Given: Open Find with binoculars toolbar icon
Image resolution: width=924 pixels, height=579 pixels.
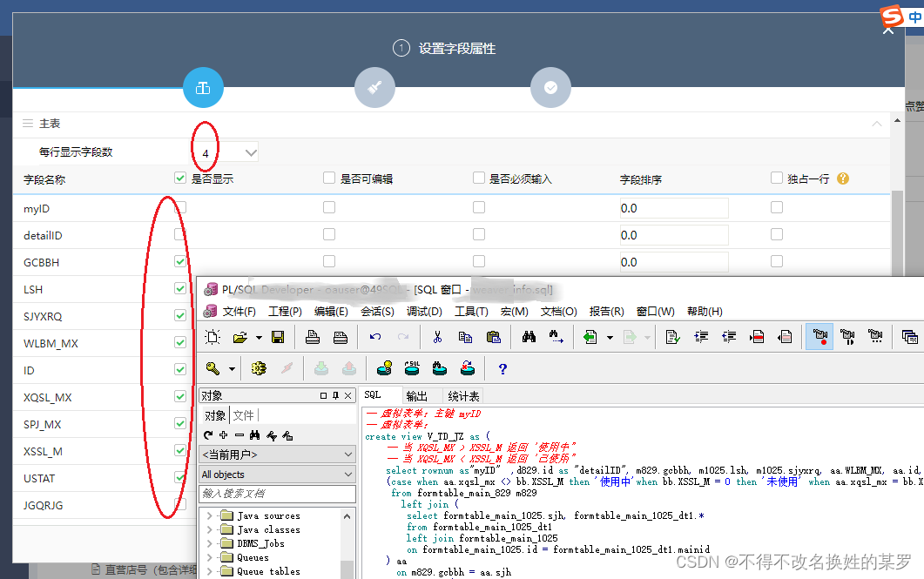Looking at the screenshot, I should point(529,337).
